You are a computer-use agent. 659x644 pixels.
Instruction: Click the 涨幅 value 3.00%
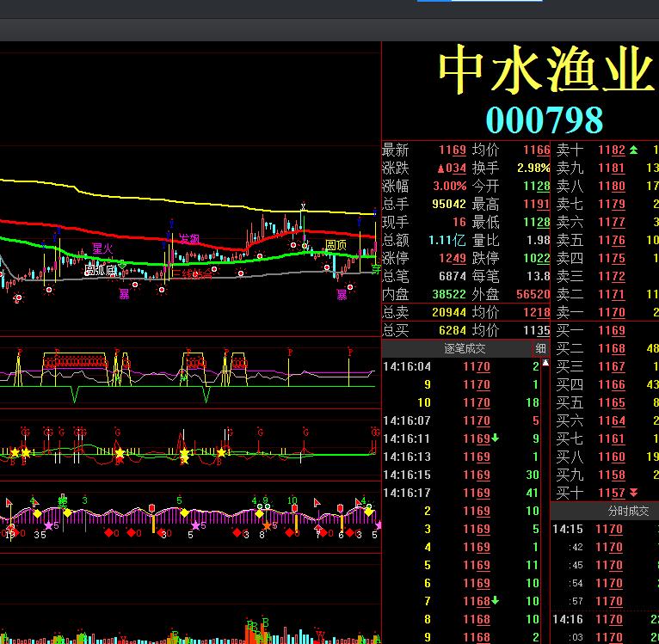click(x=450, y=186)
